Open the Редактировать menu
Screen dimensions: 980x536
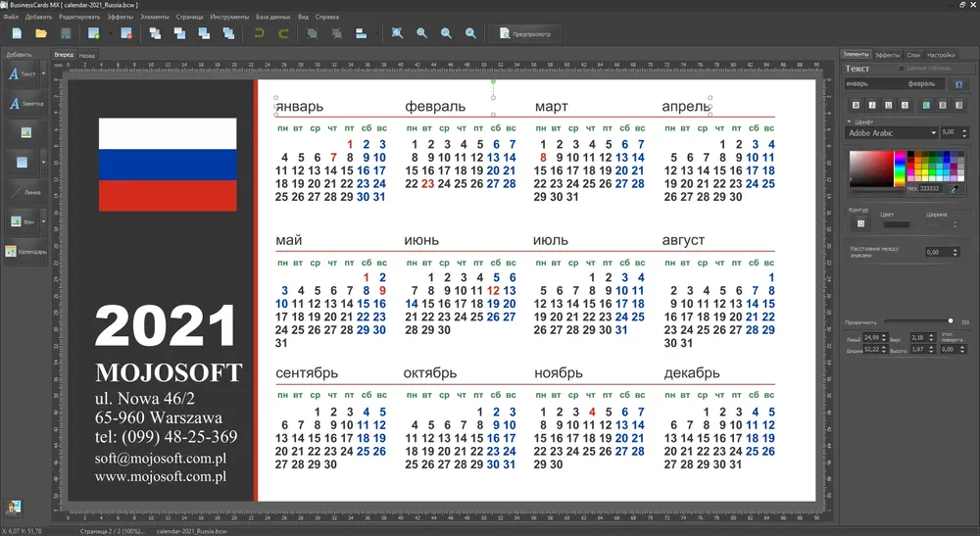pyautogui.click(x=79, y=17)
